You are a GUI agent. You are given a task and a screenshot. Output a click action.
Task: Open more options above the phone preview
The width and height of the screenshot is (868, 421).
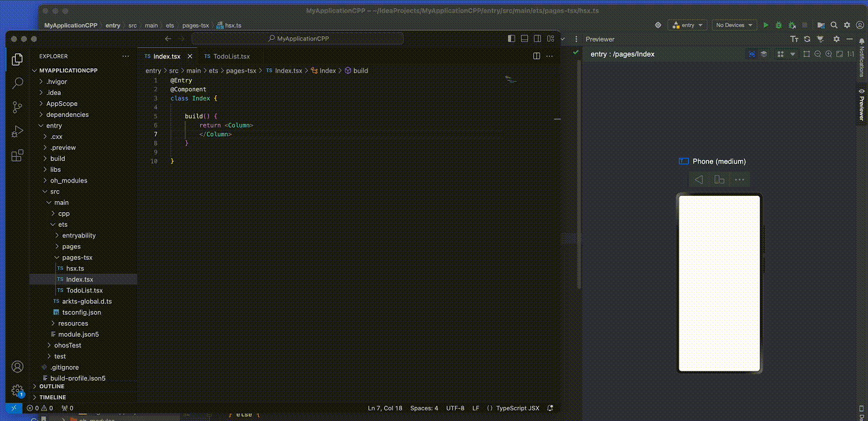pyautogui.click(x=739, y=180)
